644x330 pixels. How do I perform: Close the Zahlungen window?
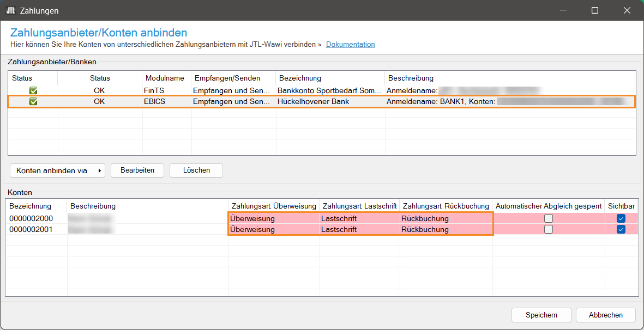pos(625,10)
